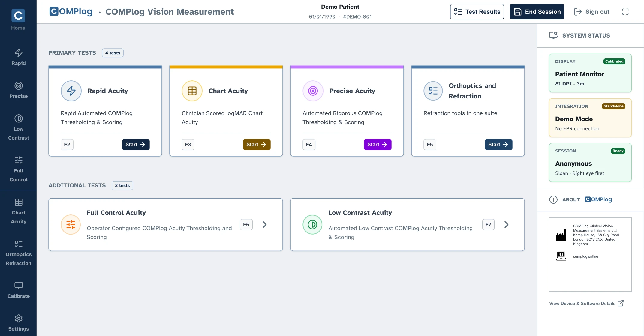The width and height of the screenshot is (644, 336).
Task: Open Orthoptics Refraction in sidebar
Action: pyautogui.click(x=18, y=253)
